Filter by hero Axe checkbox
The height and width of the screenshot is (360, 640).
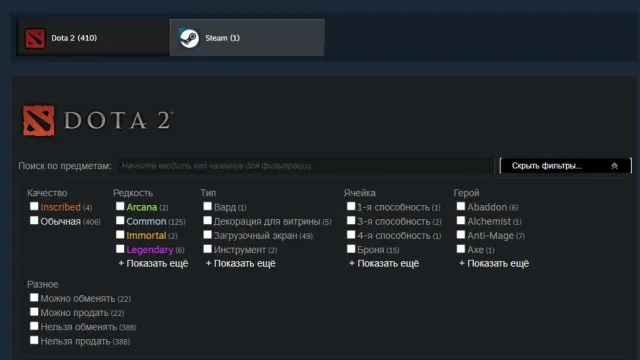point(461,249)
